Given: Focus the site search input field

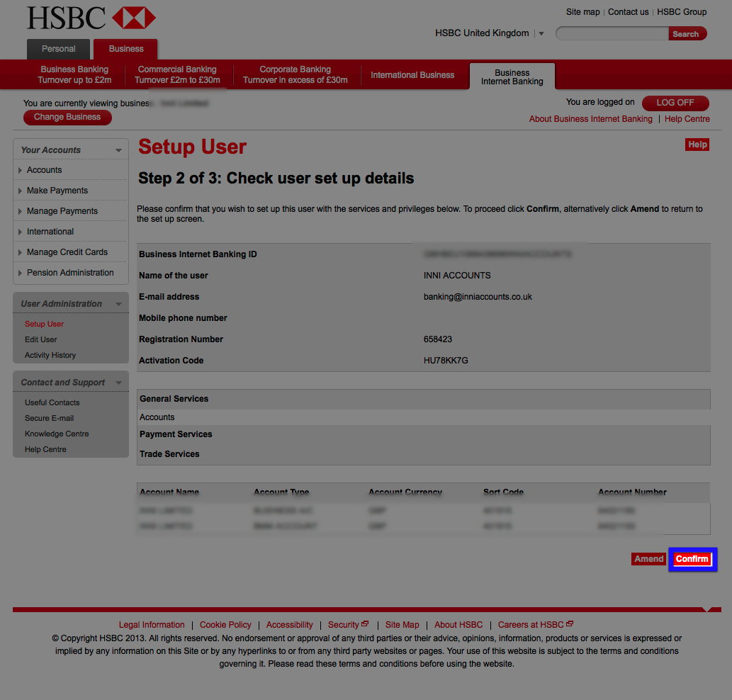Looking at the screenshot, I should coord(612,33).
